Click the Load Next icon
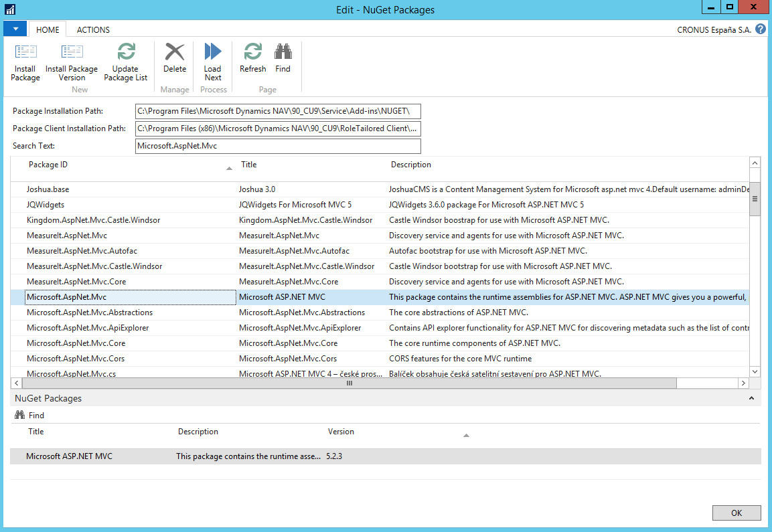772x532 pixels. [213, 51]
